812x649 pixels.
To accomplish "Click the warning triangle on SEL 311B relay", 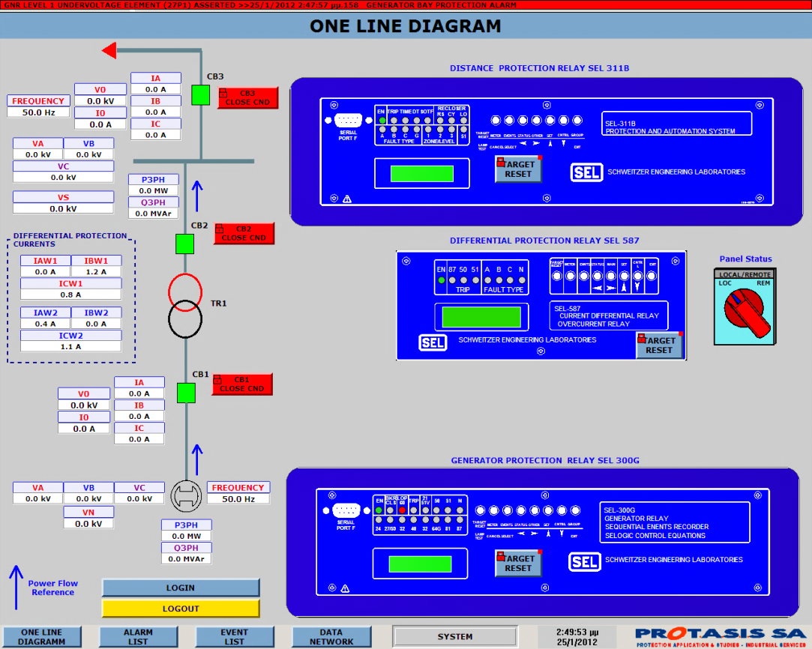I will click(347, 199).
